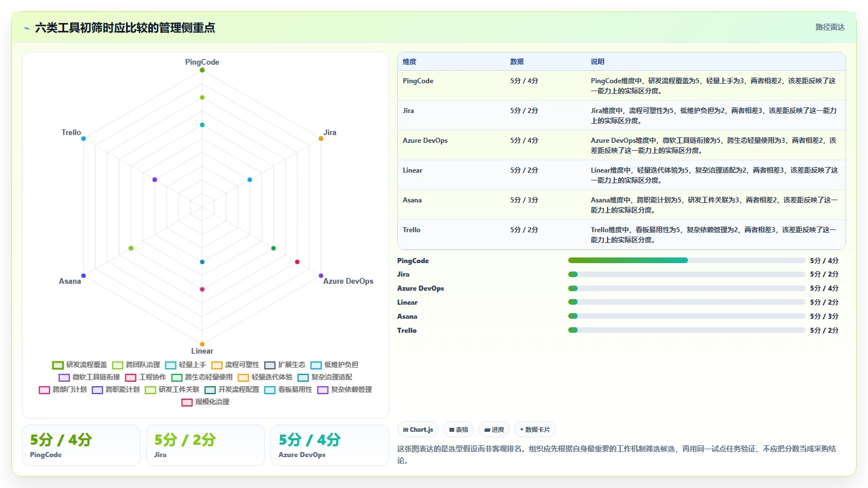Toggle the 研发流程覆盖 legend series
Viewport: 868px width, 488px height.
[x=79, y=365]
